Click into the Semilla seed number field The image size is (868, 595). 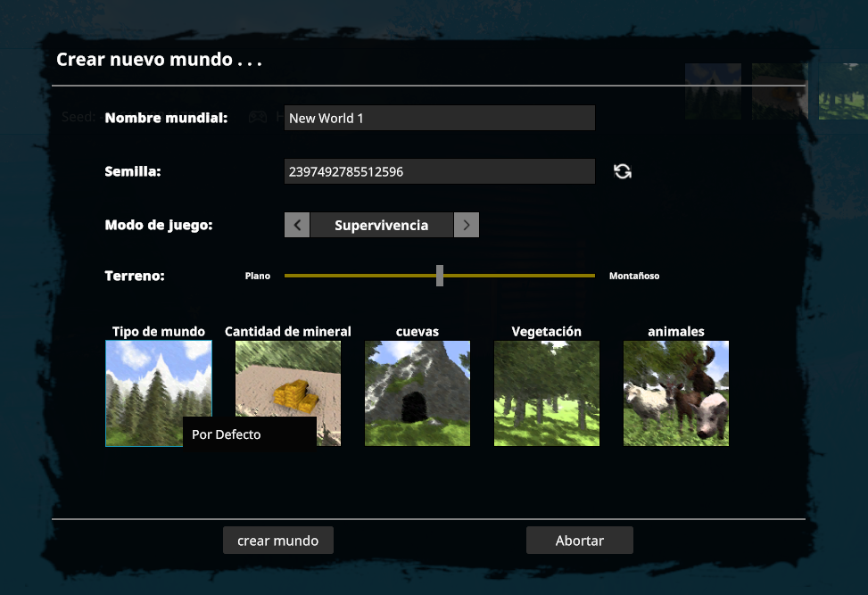[x=439, y=171]
